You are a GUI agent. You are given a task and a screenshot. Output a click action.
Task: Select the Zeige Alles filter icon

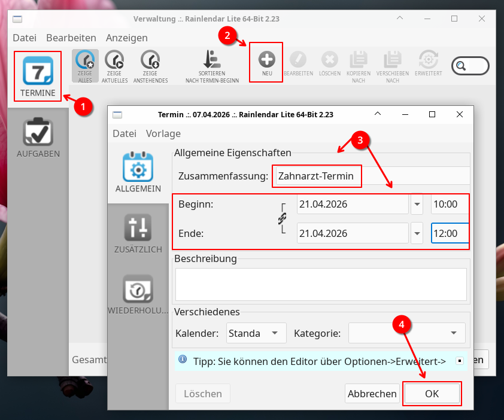[85, 62]
